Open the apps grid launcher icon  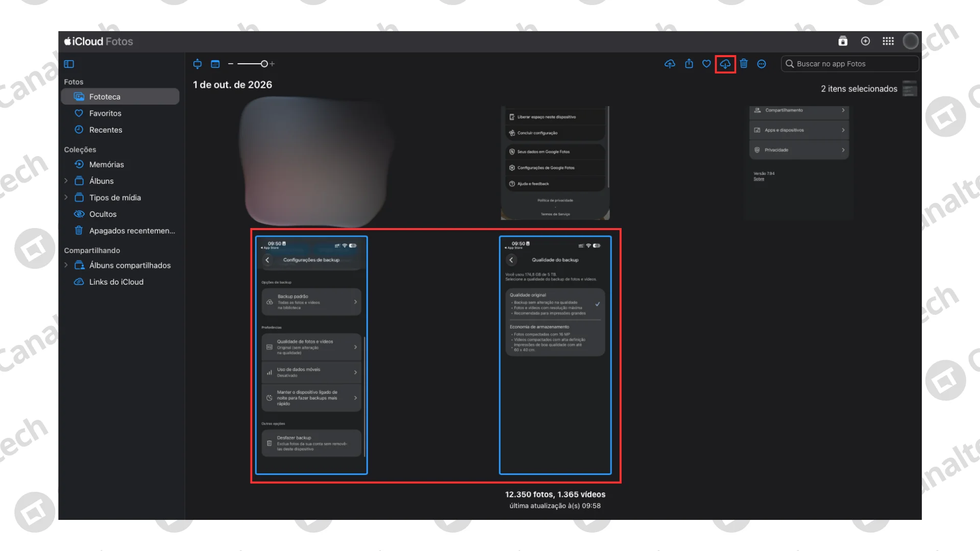click(888, 41)
